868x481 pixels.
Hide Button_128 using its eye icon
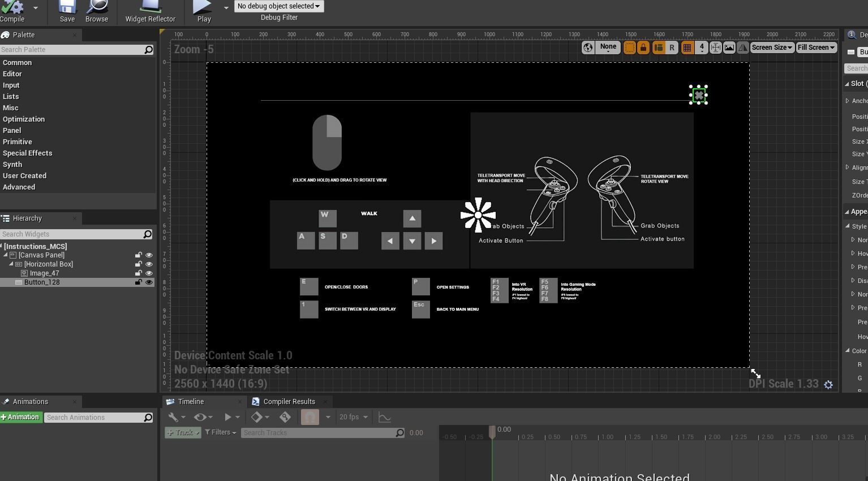coord(149,282)
